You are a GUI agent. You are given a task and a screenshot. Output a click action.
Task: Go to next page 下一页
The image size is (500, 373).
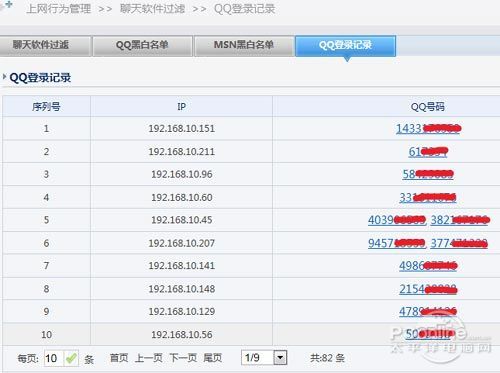(183, 358)
